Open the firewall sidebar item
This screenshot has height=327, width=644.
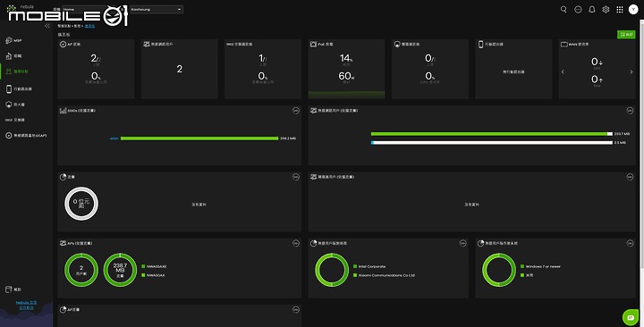pos(15,105)
